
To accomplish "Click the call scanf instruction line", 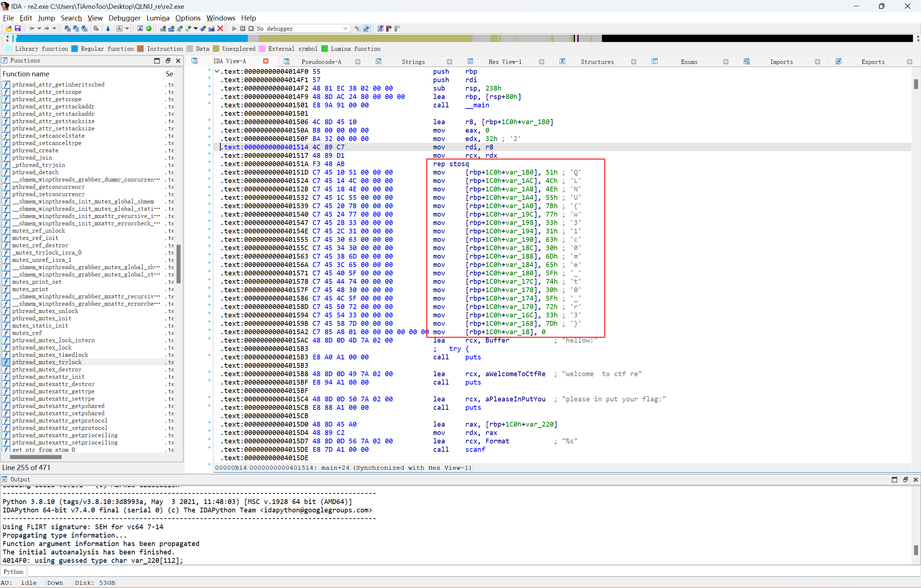I will (x=459, y=450).
